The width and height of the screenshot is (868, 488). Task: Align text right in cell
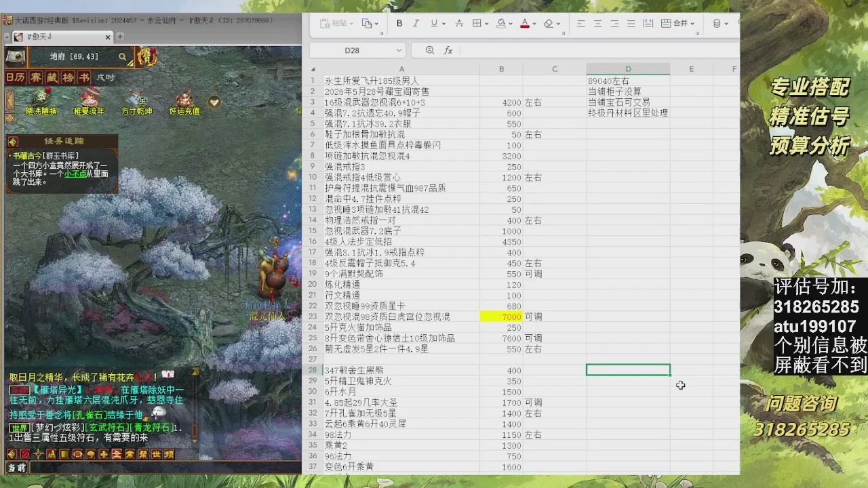point(614,23)
